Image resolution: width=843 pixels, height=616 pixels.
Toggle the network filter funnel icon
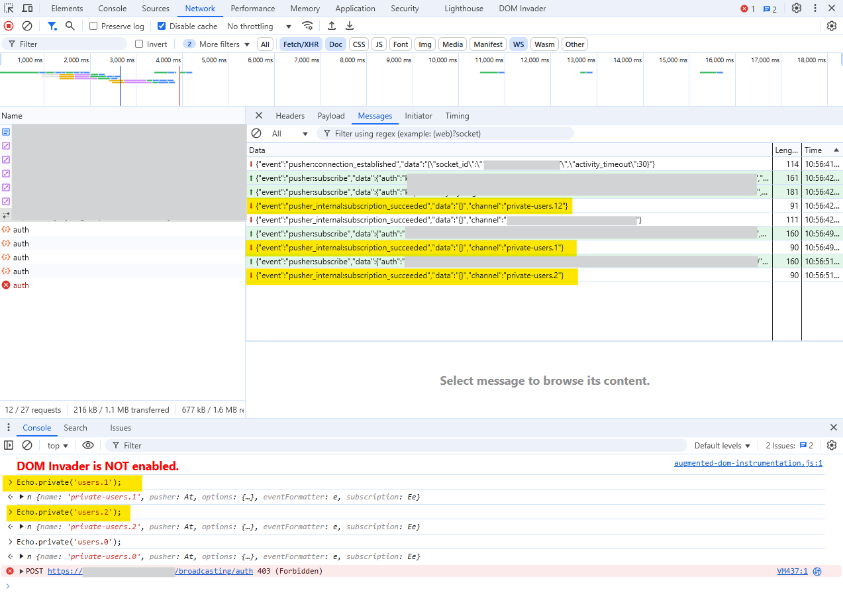click(52, 26)
